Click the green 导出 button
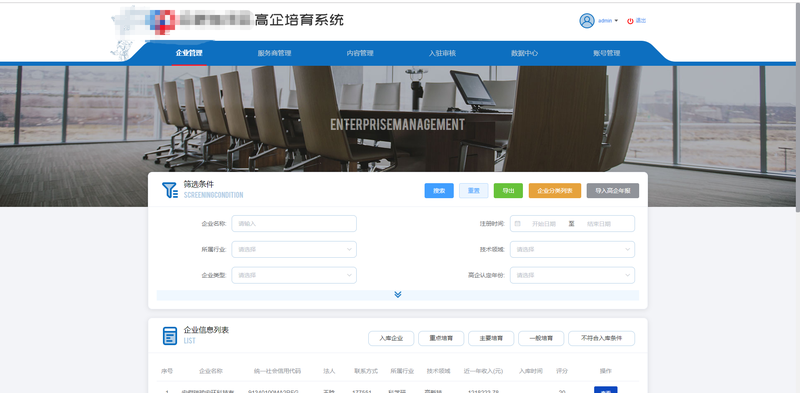 click(508, 191)
